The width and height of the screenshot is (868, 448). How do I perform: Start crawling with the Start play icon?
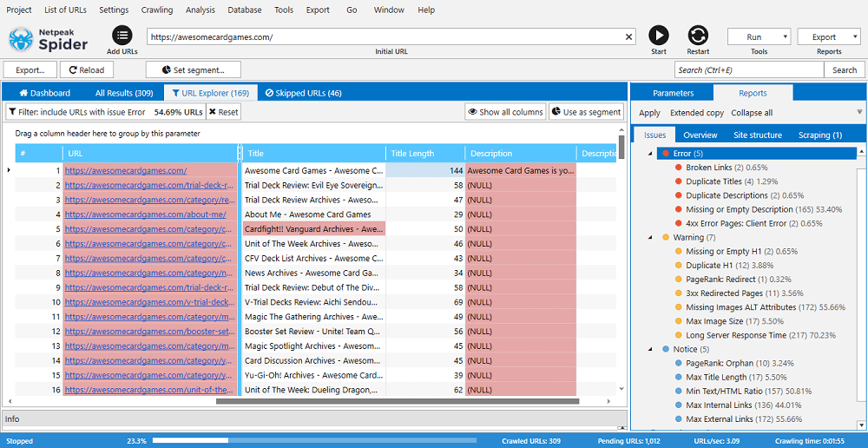coord(658,36)
